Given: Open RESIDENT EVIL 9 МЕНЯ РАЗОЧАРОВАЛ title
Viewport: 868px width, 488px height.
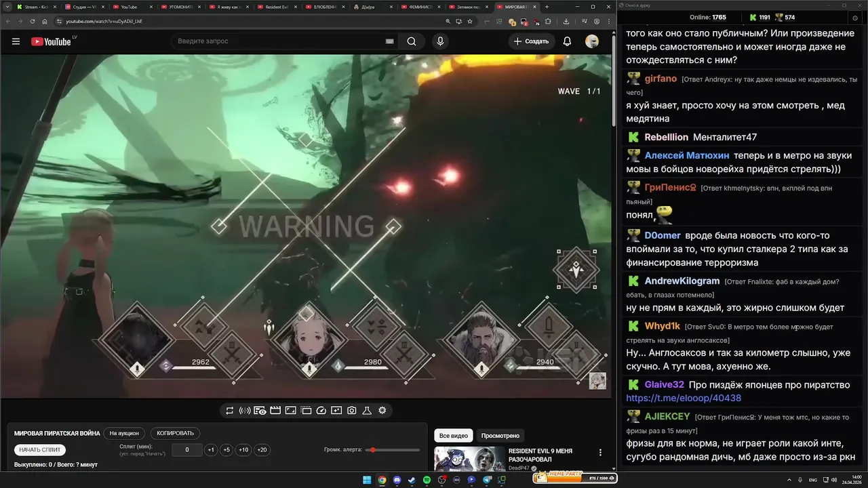Looking at the screenshot, I should pos(540,455).
